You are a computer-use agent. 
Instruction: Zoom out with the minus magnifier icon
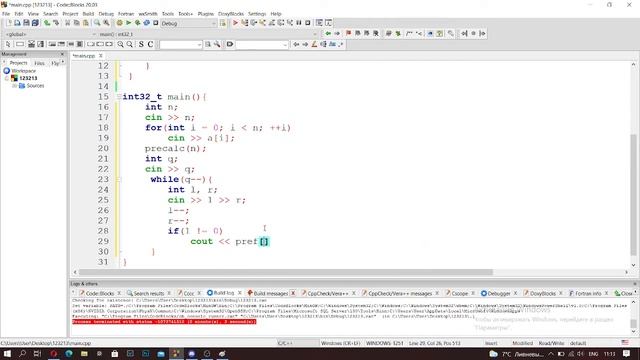point(129,44)
